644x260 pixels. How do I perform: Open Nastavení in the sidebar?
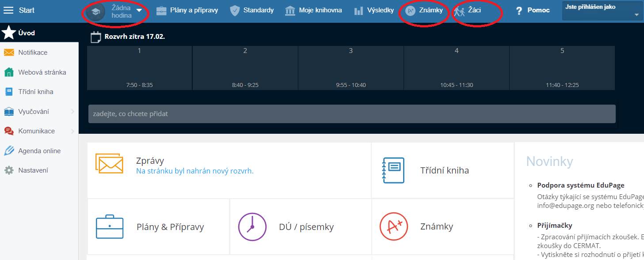click(33, 170)
